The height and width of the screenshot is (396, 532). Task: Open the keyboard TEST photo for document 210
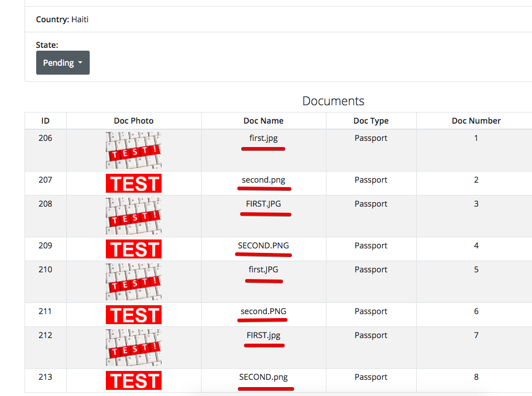coord(134,281)
